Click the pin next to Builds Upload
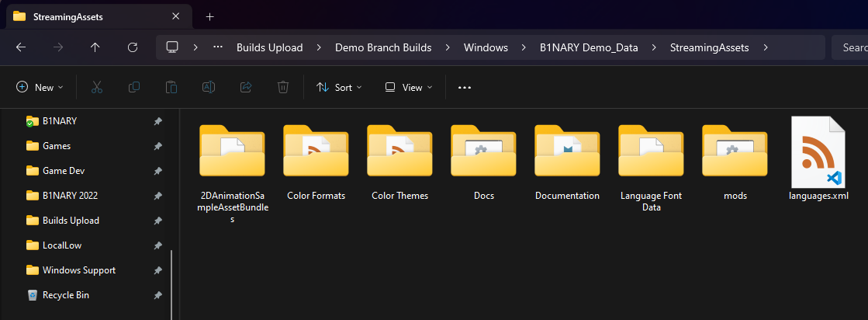The image size is (868, 320). point(157,220)
